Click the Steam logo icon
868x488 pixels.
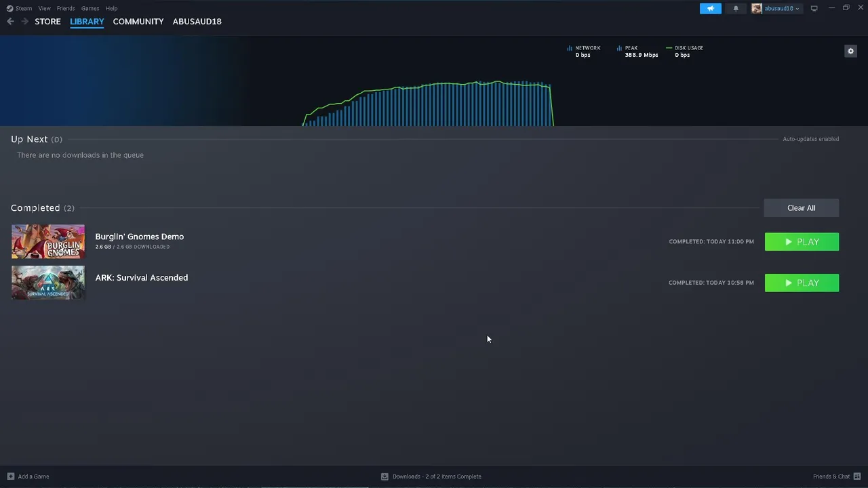(9, 8)
